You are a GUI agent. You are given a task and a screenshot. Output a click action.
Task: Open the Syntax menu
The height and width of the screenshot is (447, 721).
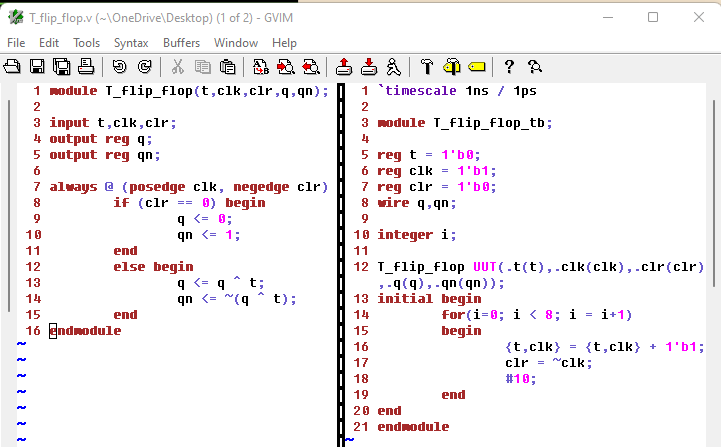pos(131,43)
